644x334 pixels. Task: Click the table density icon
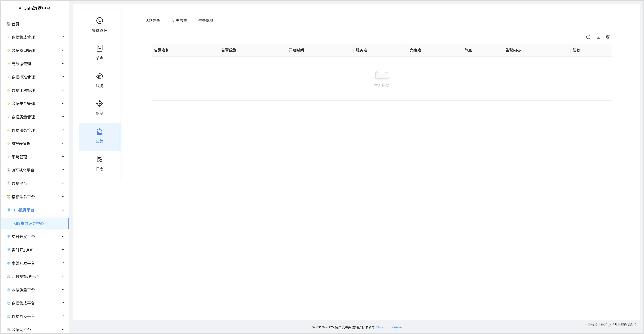point(598,37)
